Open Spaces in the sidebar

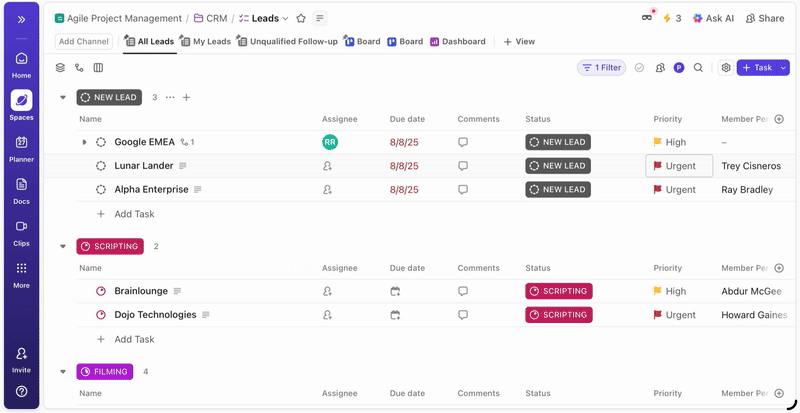(x=21, y=106)
